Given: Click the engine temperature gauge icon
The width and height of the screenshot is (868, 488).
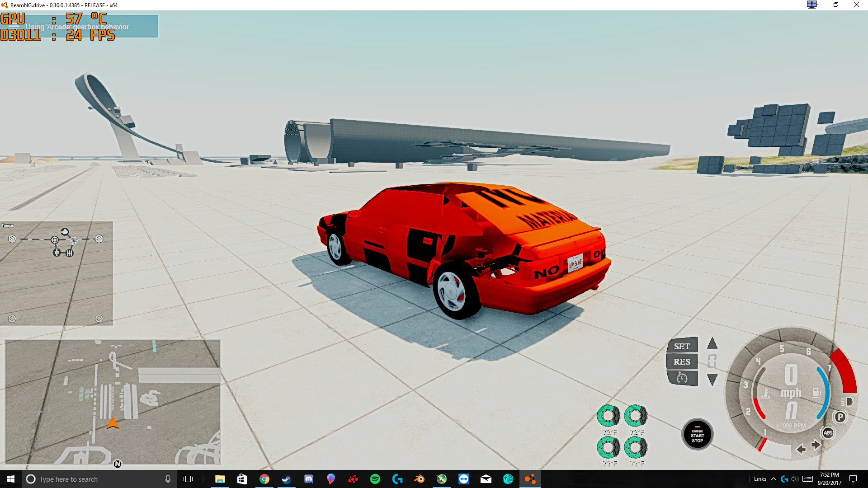Looking at the screenshot, I should click(x=766, y=394).
